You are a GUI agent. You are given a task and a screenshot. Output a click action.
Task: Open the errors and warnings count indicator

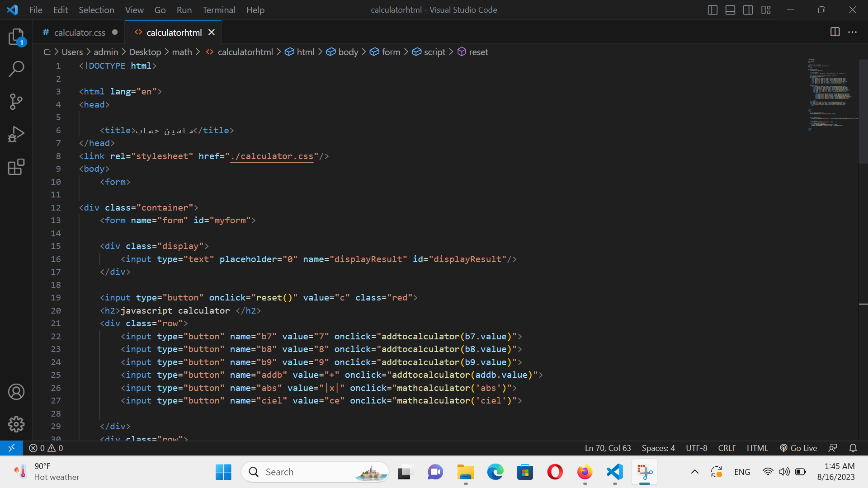point(46,448)
